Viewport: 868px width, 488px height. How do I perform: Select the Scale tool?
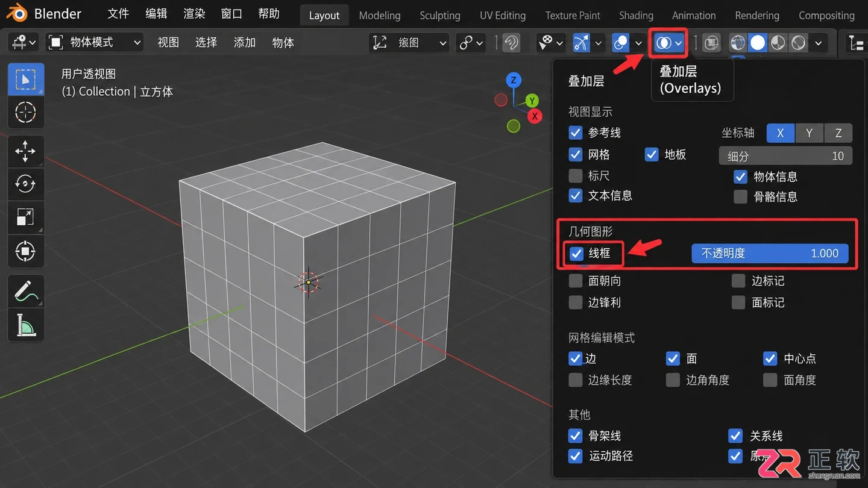(25, 217)
